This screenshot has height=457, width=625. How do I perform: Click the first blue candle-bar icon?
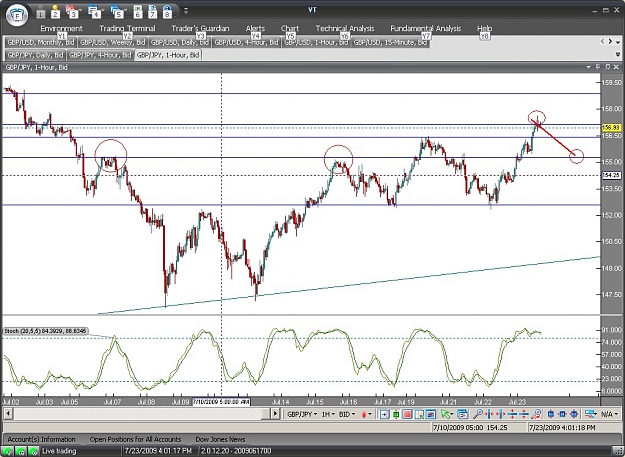pos(551,414)
